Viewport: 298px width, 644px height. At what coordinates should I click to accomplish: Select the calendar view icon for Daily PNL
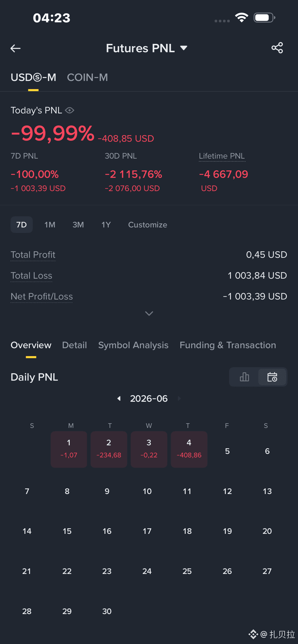coord(272,377)
